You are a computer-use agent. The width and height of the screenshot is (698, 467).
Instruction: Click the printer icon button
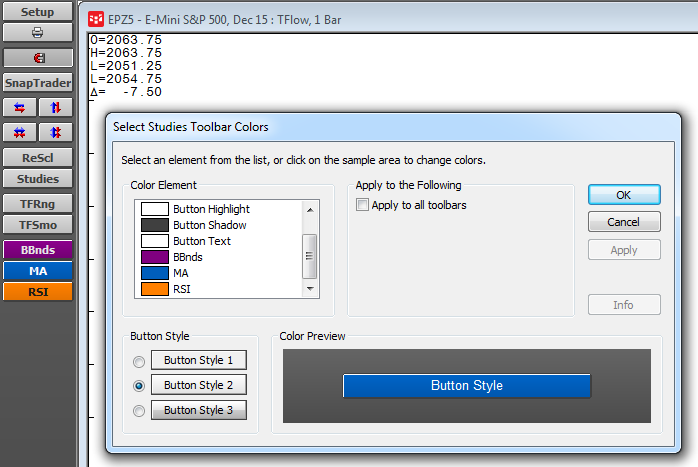pyautogui.click(x=38, y=33)
